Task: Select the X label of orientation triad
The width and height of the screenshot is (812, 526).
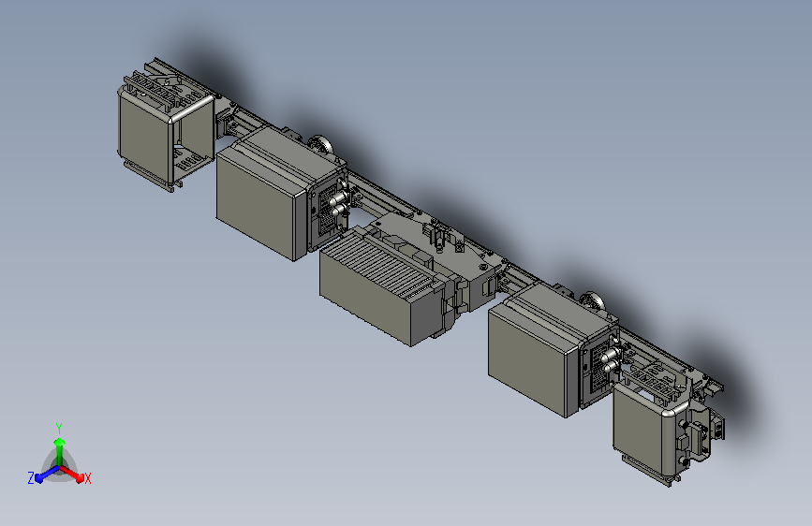Action: pyautogui.click(x=87, y=479)
